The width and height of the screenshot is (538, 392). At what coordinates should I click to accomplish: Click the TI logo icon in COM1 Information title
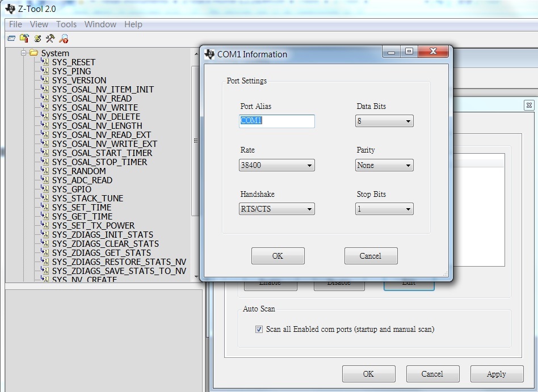point(209,54)
